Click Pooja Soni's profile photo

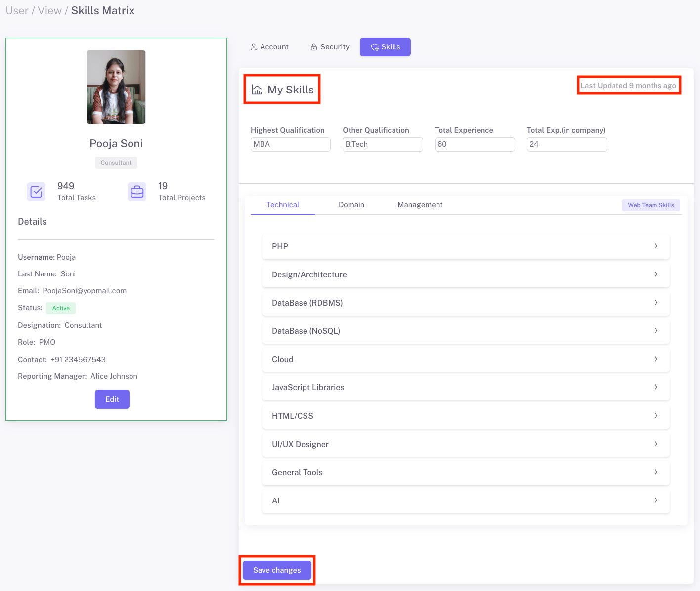point(116,87)
